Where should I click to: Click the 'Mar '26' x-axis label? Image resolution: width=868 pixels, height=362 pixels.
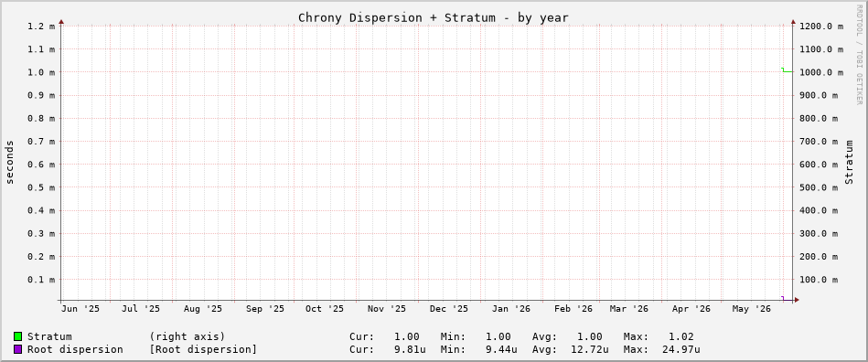tap(629, 309)
